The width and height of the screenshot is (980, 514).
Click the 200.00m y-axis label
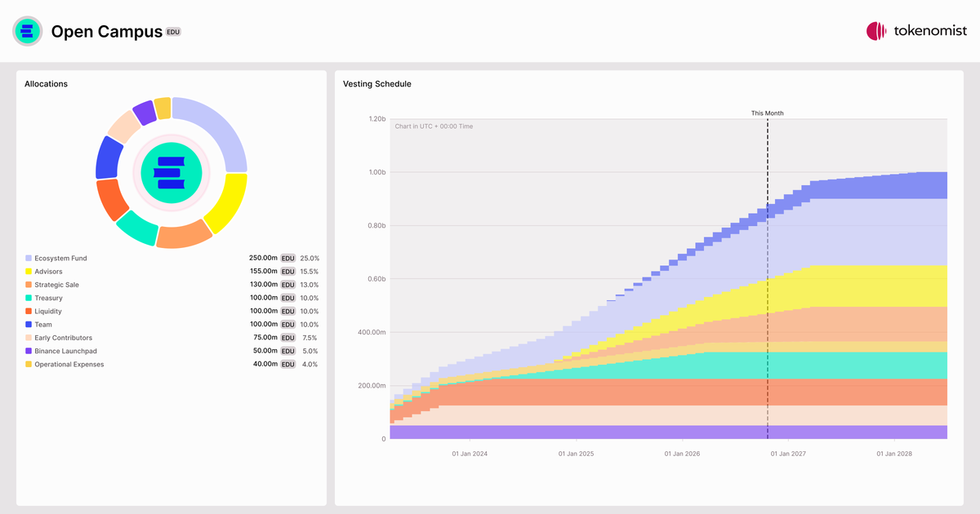372,386
